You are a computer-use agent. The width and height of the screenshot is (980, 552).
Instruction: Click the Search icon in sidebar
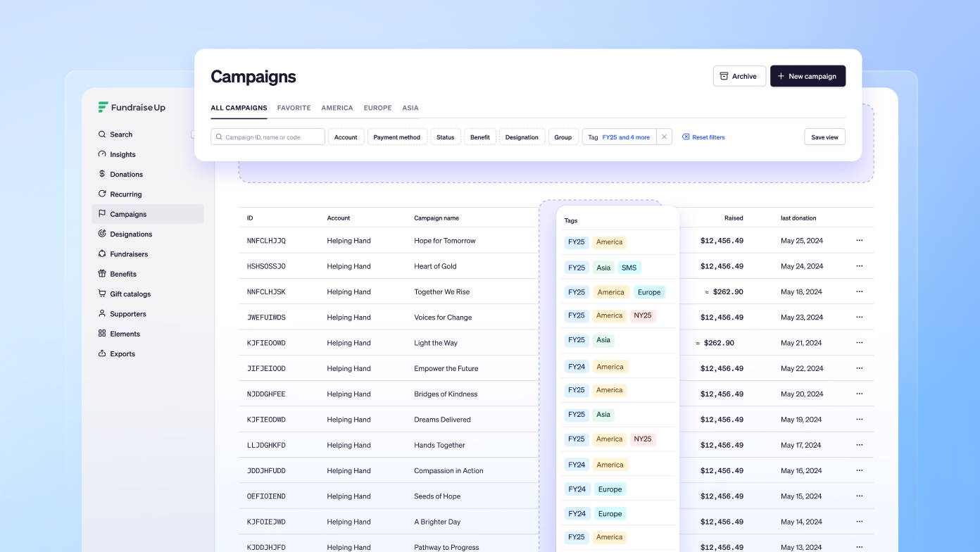102,134
